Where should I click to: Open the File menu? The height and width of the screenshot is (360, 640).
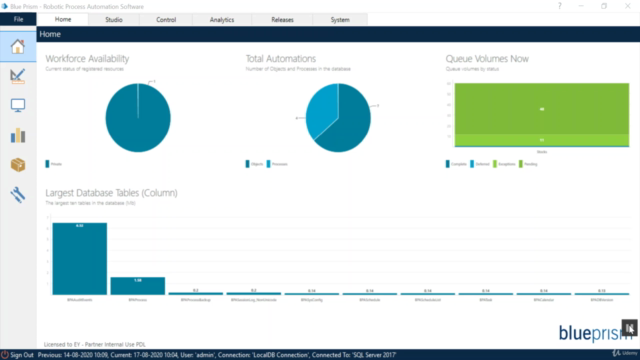coord(18,19)
